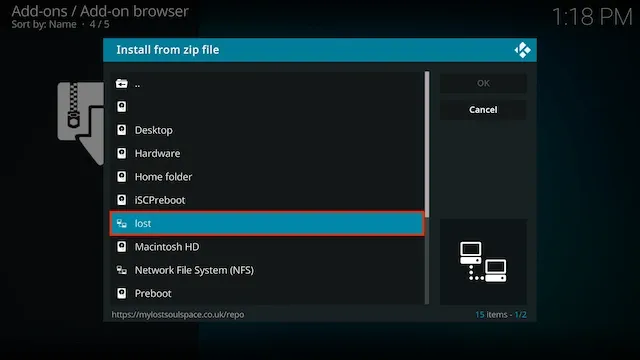Screen dimensions: 640x360
Task: Open the Home folder entry
Action: pos(267,177)
